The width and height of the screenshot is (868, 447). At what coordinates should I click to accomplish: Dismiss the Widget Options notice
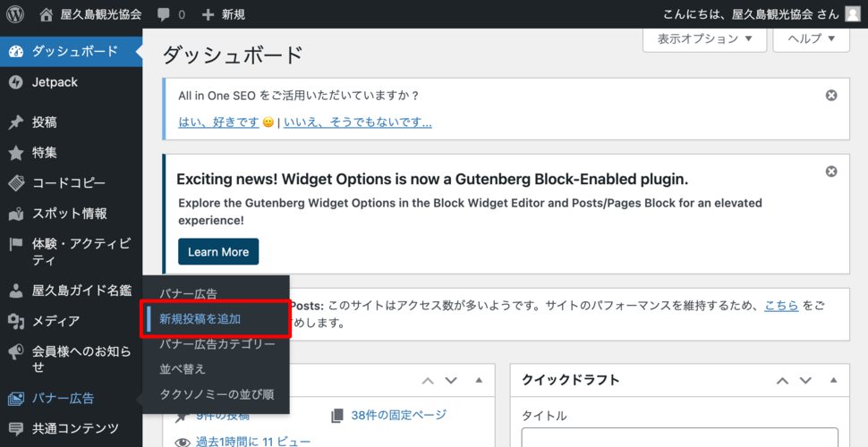pyautogui.click(x=830, y=172)
